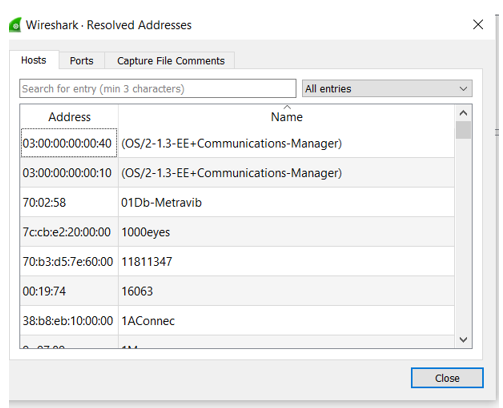Screen dimensions: 503x408
Task: Select address 70:02:58 cell
Action: coord(69,202)
